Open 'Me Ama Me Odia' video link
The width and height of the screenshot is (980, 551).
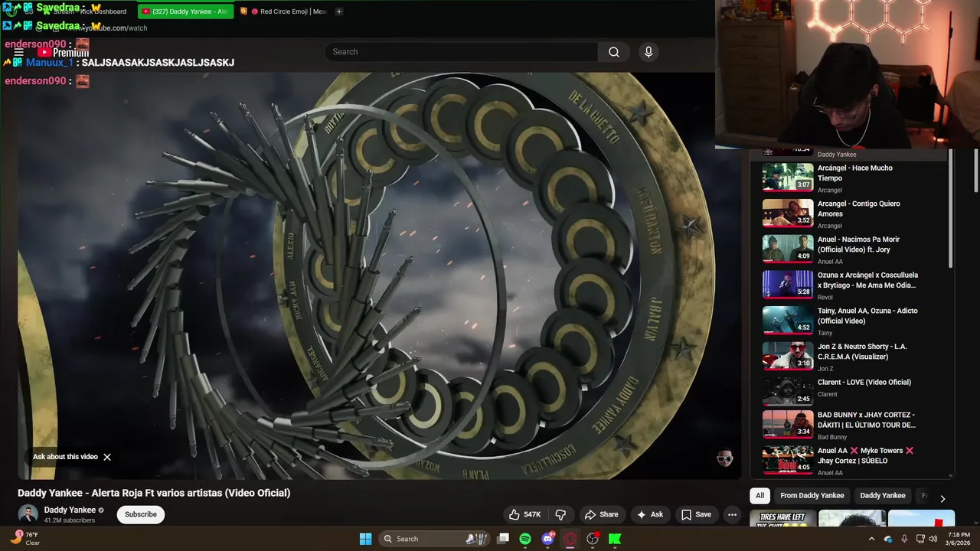click(867, 280)
